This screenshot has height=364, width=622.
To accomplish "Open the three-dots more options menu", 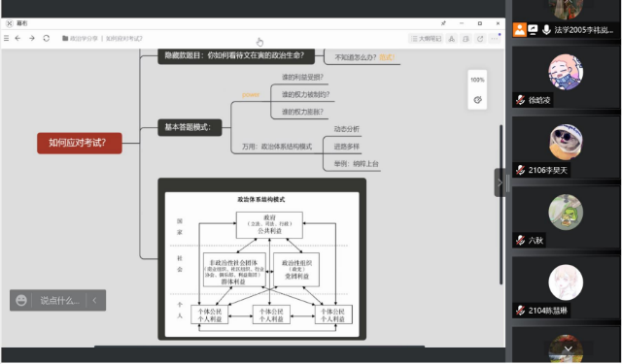I will [495, 39].
